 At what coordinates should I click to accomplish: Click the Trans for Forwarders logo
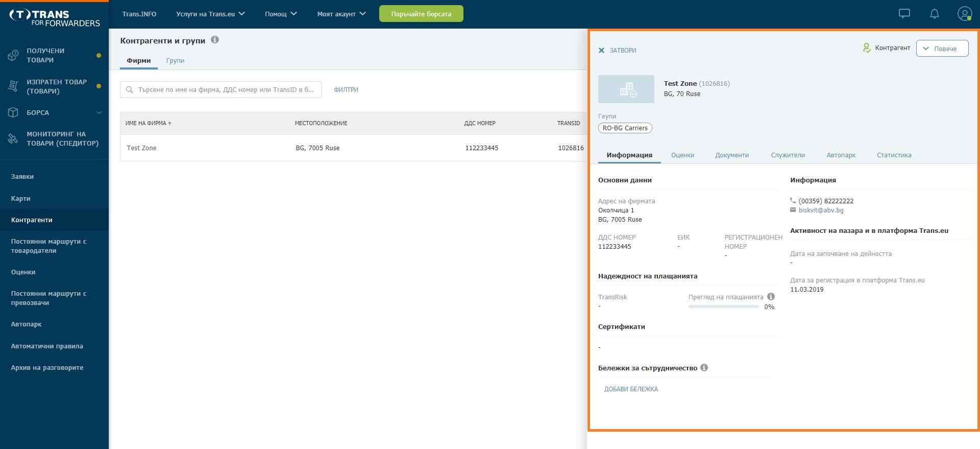(x=54, y=18)
